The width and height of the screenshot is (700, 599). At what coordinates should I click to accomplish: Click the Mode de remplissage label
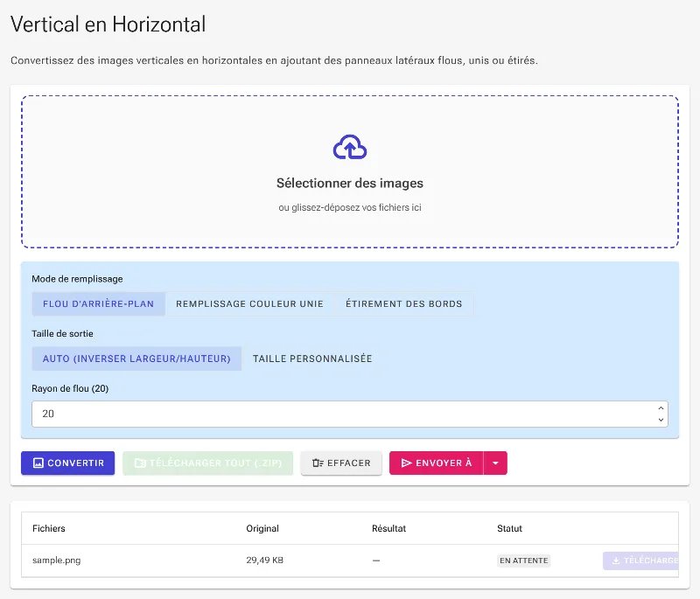tap(77, 279)
